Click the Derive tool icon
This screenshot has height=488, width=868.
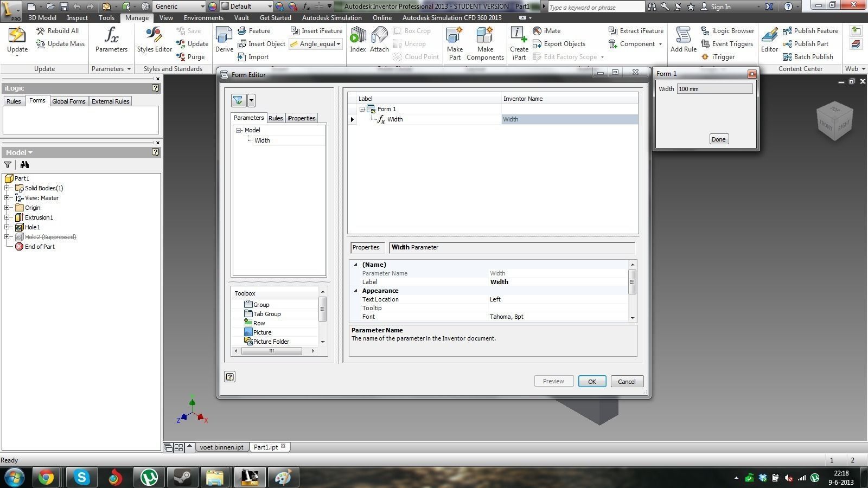pyautogui.click(x=224, y=40)
